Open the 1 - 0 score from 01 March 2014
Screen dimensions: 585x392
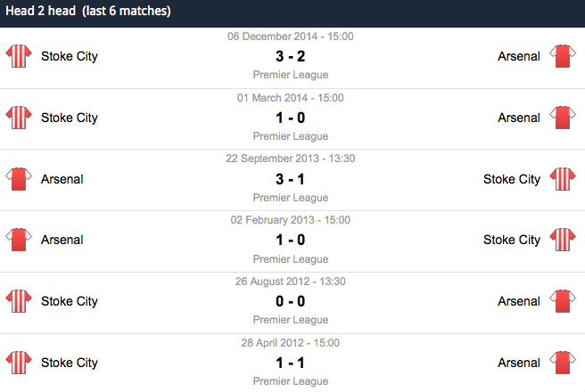click(290, 118)
